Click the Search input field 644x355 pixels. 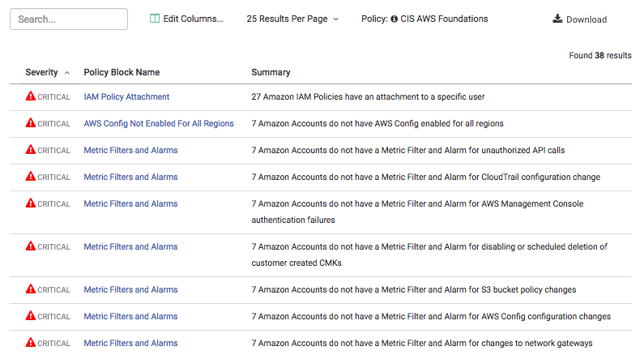[x=69, y=19]
